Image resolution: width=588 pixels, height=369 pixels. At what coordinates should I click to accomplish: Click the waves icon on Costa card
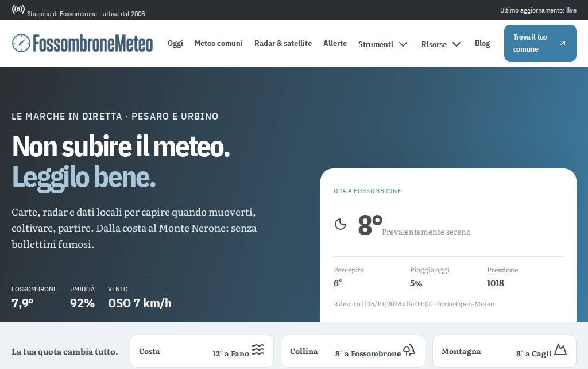[258, 349]
